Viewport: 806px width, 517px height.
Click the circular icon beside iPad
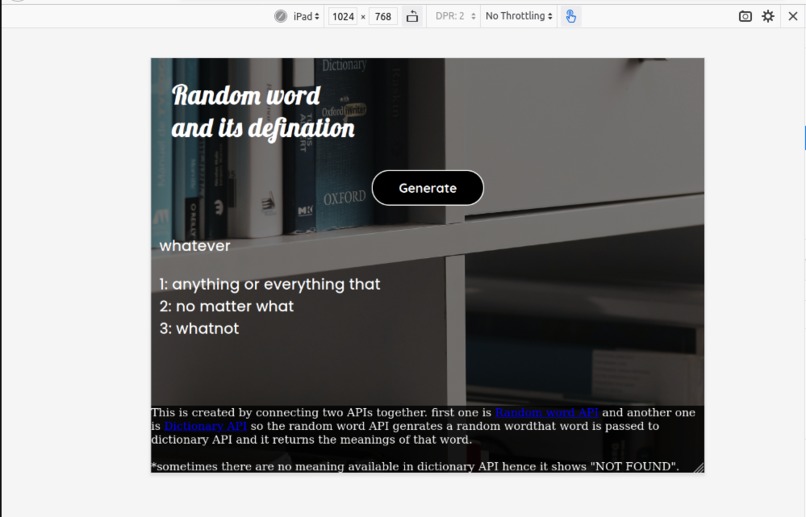[x=280, y=16]
